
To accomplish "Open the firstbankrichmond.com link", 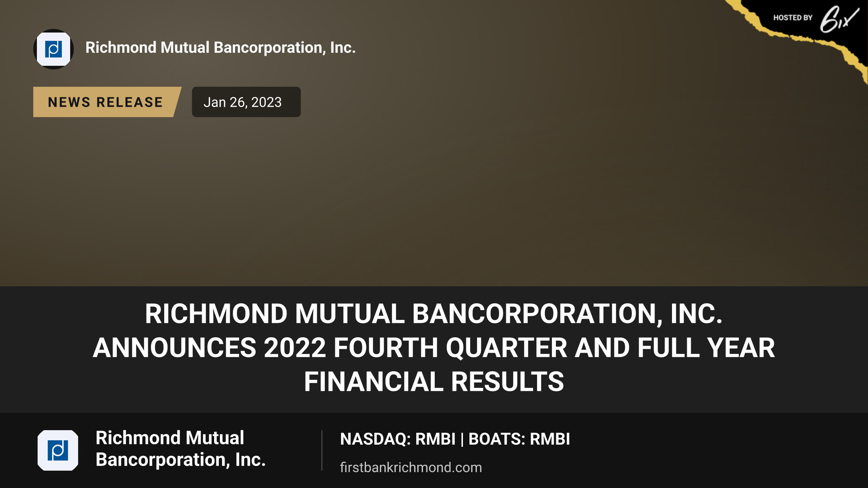I will click(x=411, y=467).
